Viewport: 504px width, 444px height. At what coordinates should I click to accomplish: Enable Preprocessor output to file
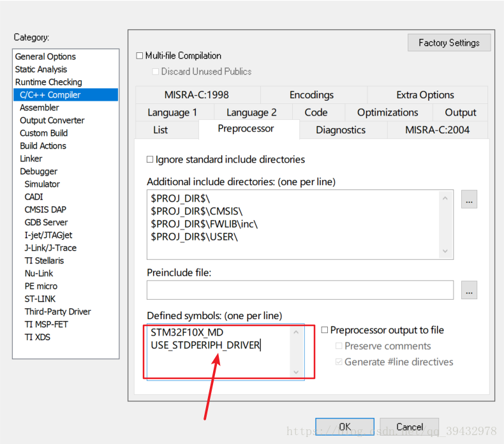(x=325, y=330)
